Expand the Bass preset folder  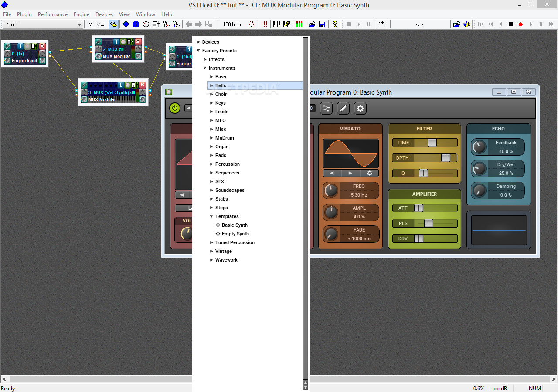click(211, 77)
